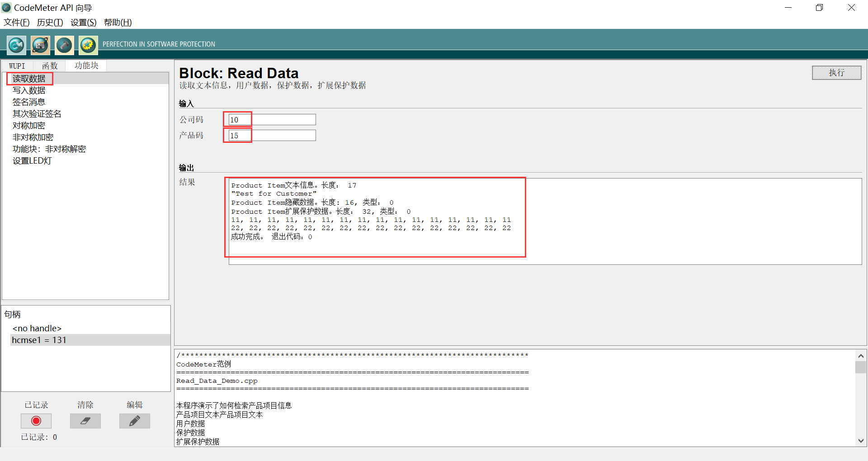Click the code pane scroll down arrow

(861, 441)
